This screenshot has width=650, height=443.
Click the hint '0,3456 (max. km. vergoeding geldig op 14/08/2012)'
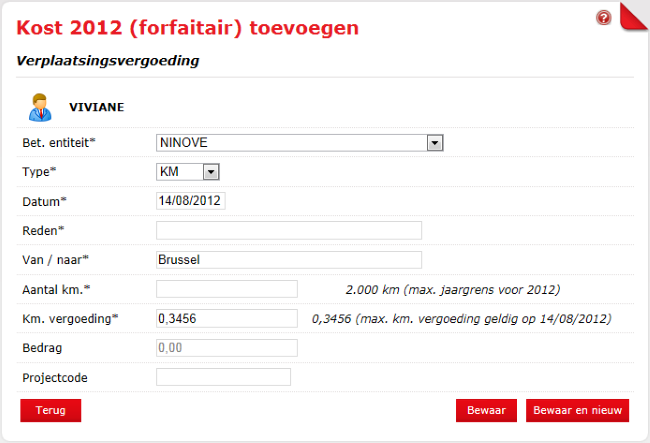click(461, 319)
